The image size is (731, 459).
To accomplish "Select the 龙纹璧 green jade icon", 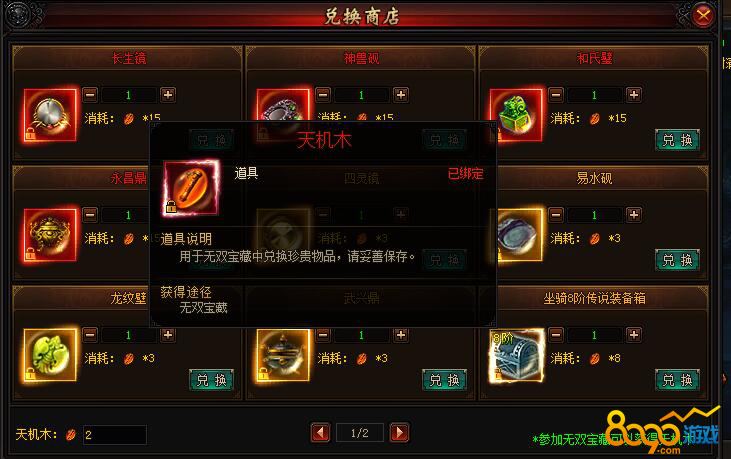I will 50,355.
